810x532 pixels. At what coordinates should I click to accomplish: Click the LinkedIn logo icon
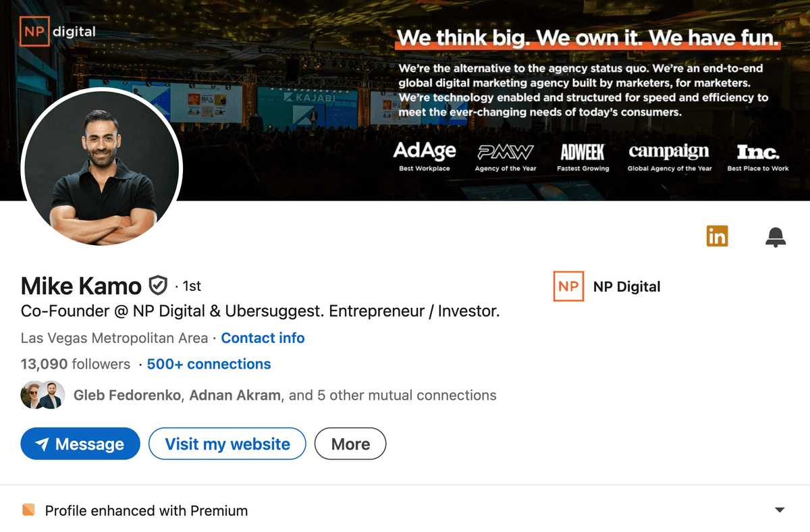click(x=717, y=236)
